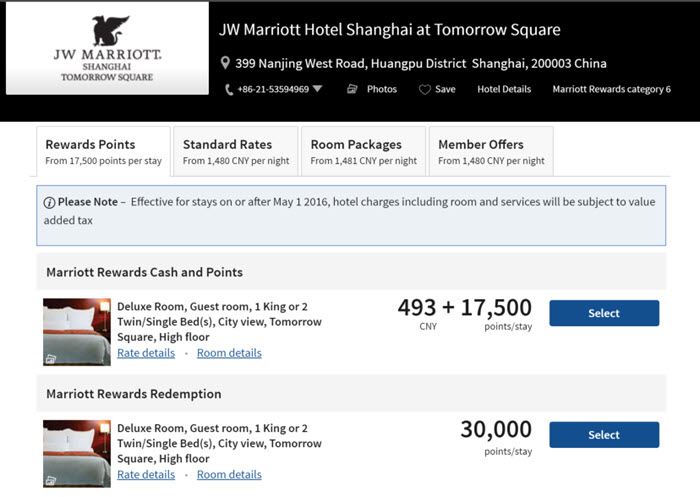Image resolution: width=700 pixels, height=497 pixels.
Task: Click the Cash and Points room thumbnail
Action: click(x=77, y=332)
